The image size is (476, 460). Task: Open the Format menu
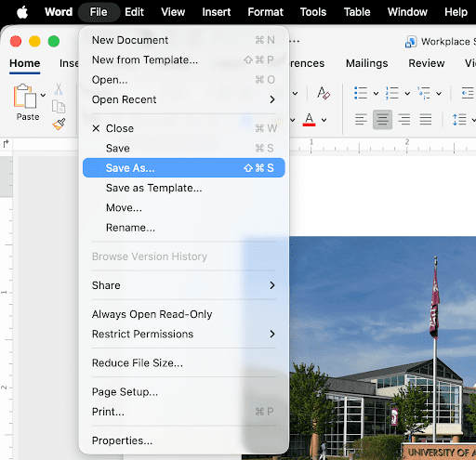pos(266,12)
